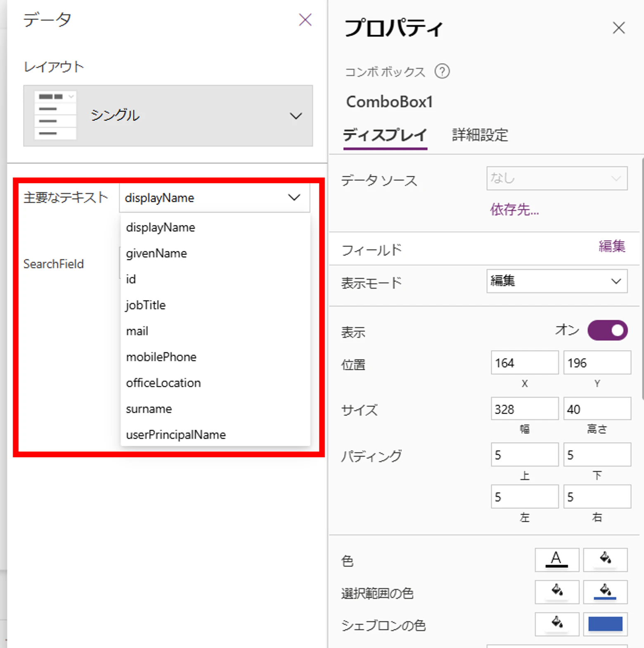Open first 選択範囲の色 bucket picker
Screen dimensions: 644x648
pos(557,592)
